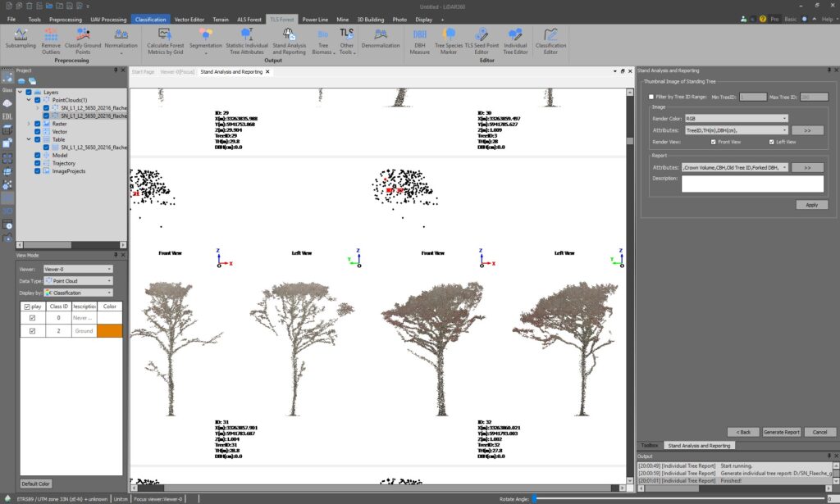
Task: Click the Glass sidebar button
Action: [x=7, y=90]
